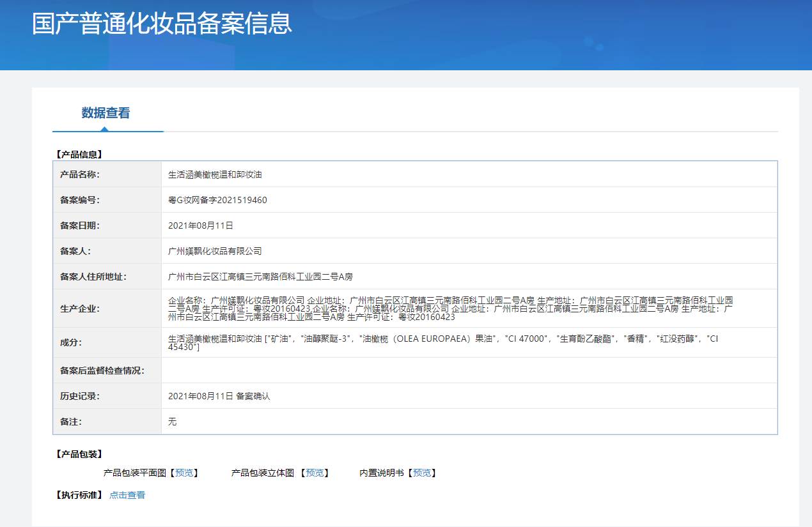
Task: Preview the 产品包装平面图 image
Action: (x=184, y=473)
